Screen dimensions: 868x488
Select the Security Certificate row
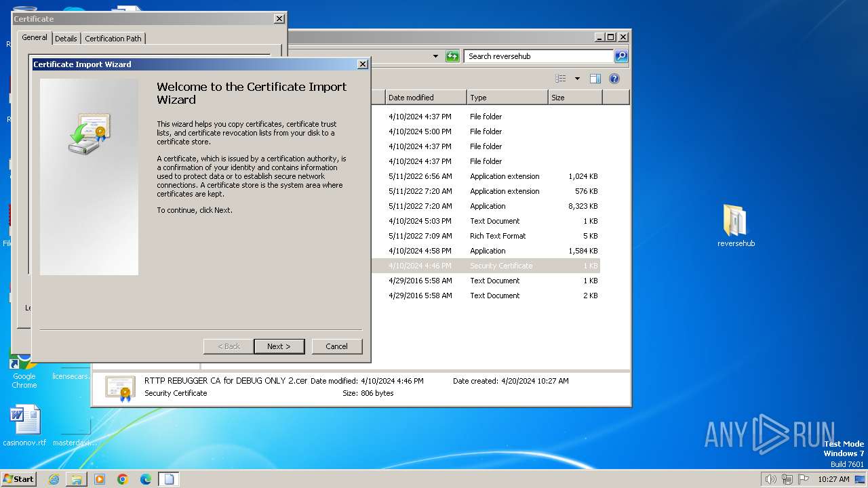(x=486, y=266)
